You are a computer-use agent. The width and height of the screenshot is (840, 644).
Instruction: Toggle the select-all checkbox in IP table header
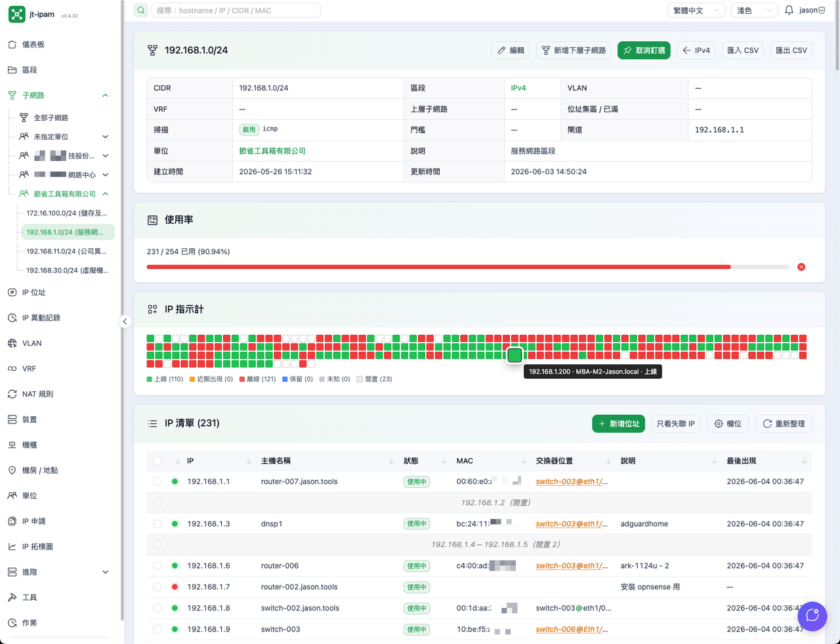click(x=157, y=461)
